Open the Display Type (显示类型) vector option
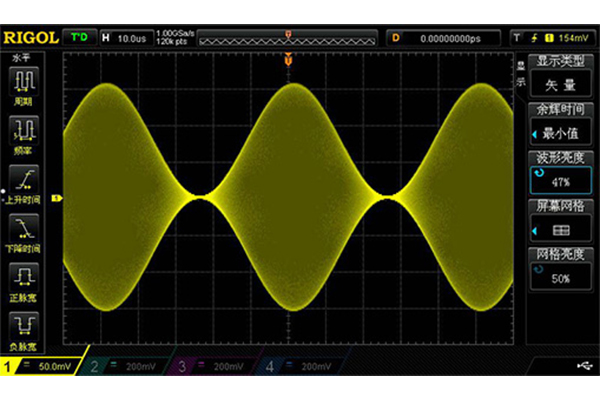This screenshot has height=400, width=600. 562,78
